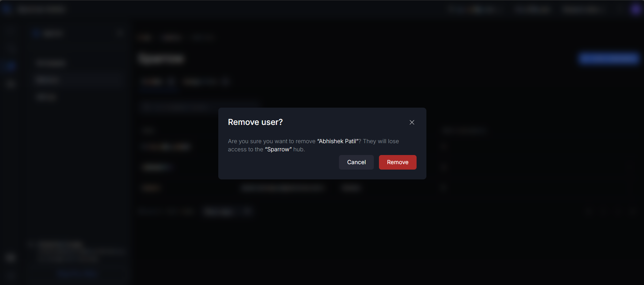Click the Remove user? dialog title

(x=255, y=122)
